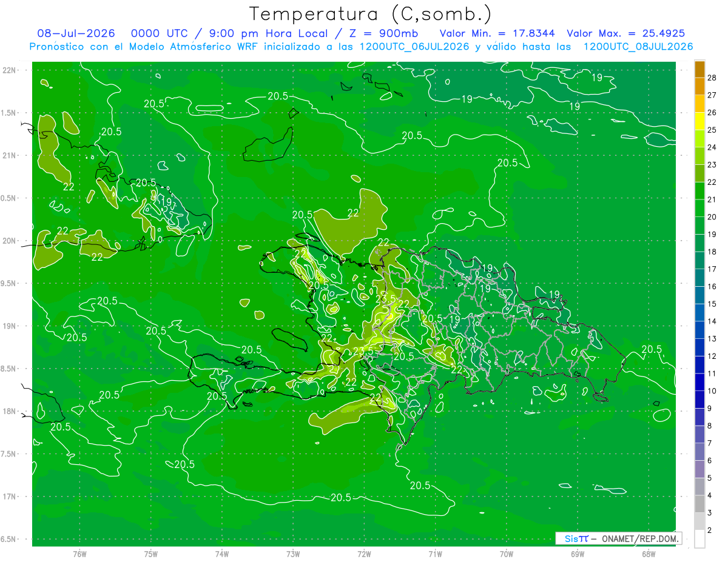
Task: Click the purple color bar segment between 6 and 7
Action: coord(699,452)
